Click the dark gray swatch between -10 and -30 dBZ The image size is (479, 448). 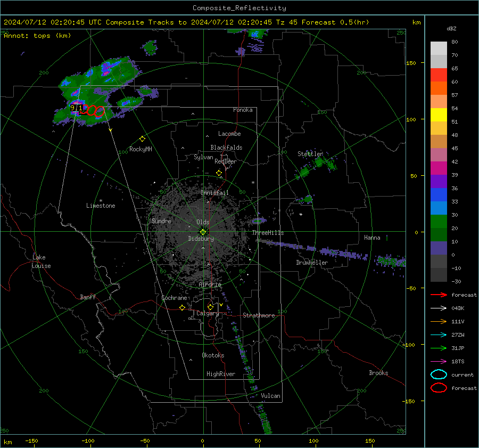pos(439,275)
